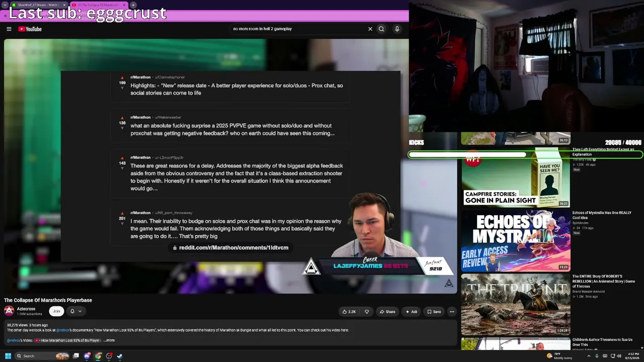Select the SilverWolf_27 Stream browser tab

coord(38,5)
